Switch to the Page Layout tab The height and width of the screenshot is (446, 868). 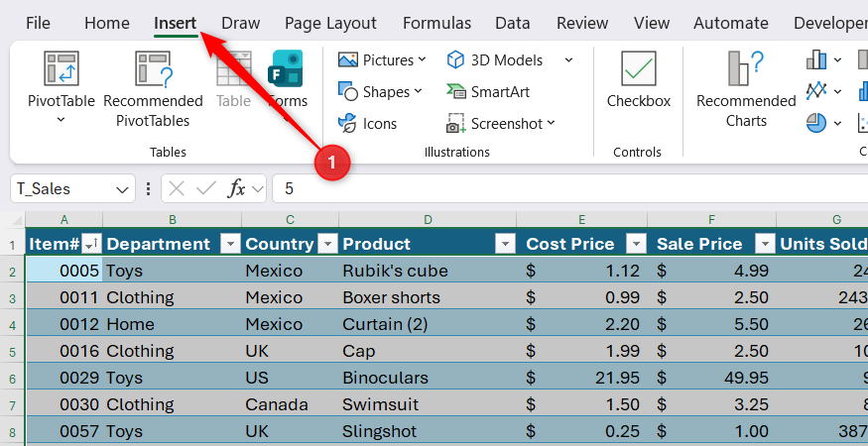tap(330, 23)
